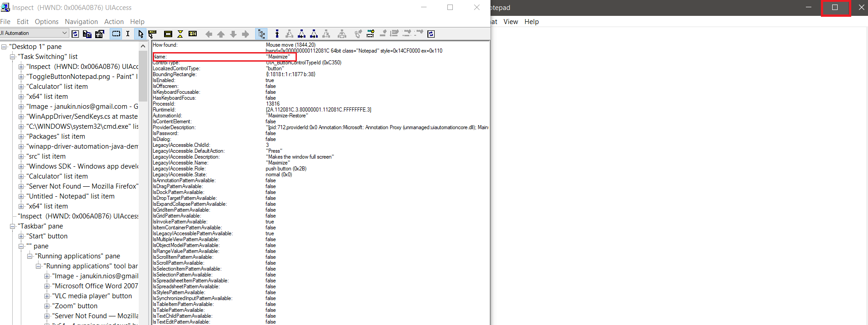868x325 pixels.
Task: Toggle the Show Highlight Rectangle button
Action: coord(116,34)
